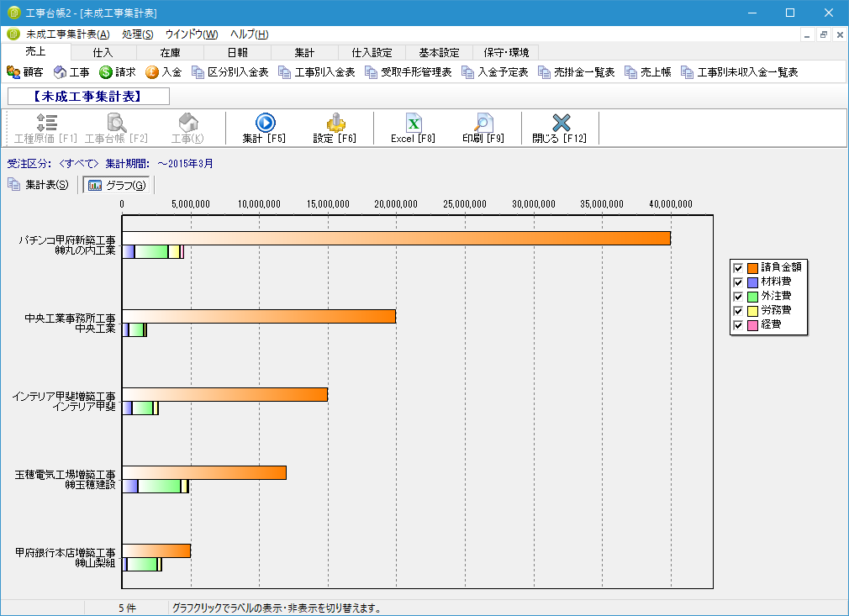
Task: Click 工事(K) toolbar button
Action: pos(187,129)
